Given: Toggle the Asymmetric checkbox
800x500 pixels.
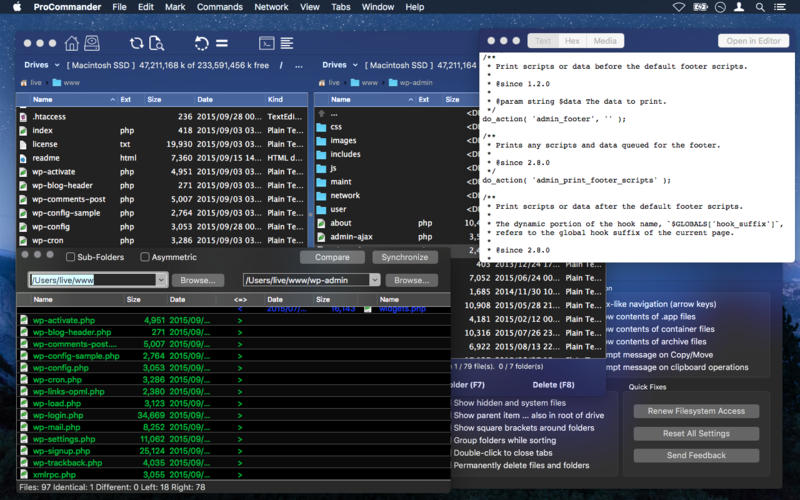Looking at the screenshot, I should [145, 257].
